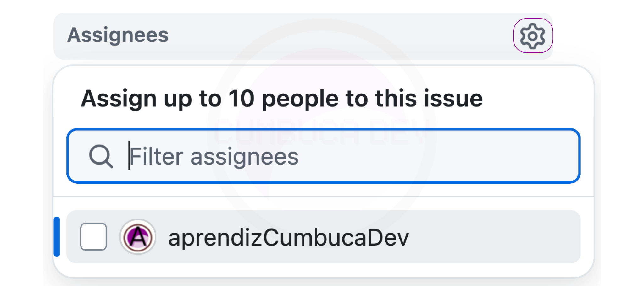Tick the empty box next to the avatar

[93, 237]
